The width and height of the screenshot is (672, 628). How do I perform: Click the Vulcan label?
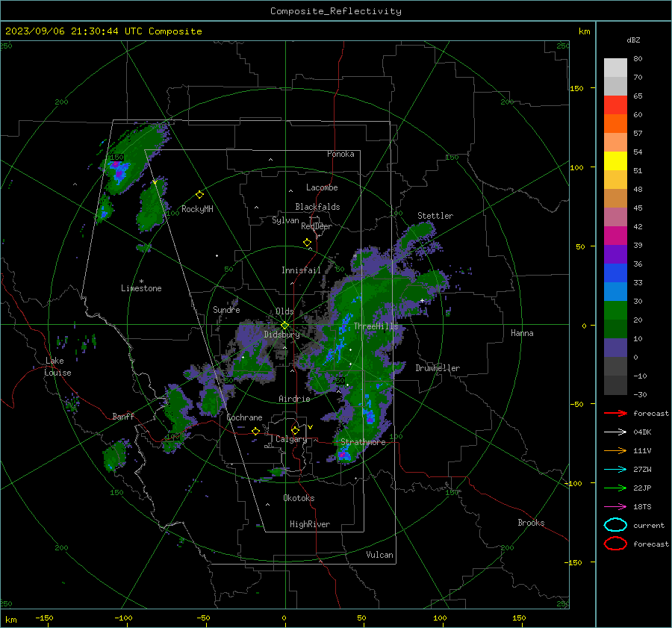[379, 555]
